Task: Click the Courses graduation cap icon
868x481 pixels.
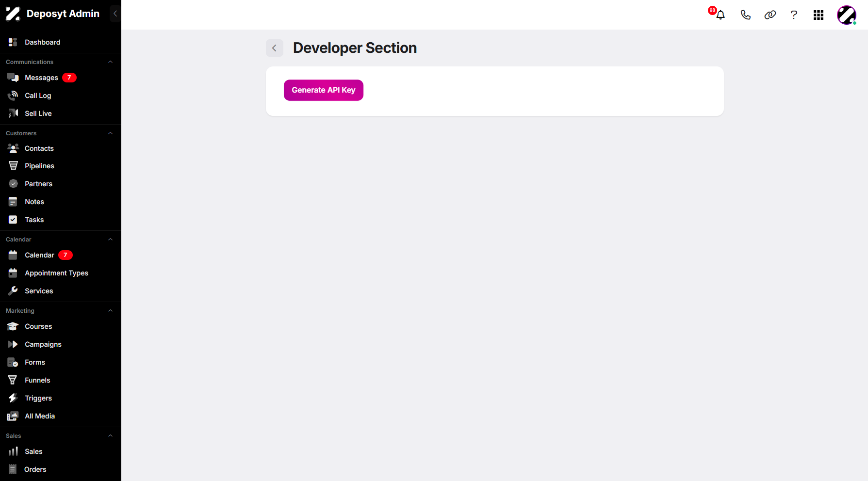Action: (13, 326)
